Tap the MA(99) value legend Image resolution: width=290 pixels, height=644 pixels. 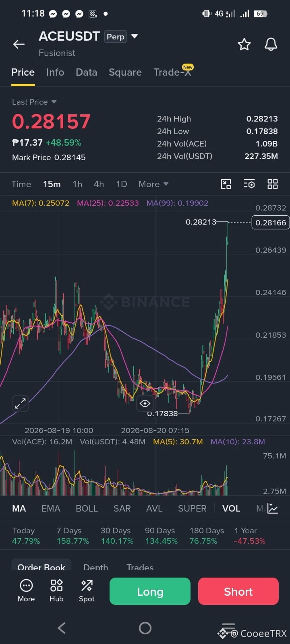(178, 203)
